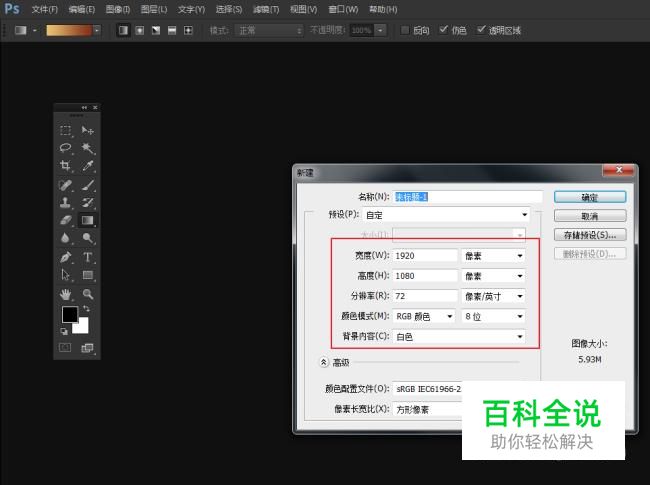Select the Rectangular Marquee tool
The image size is (650, 485).
[66, 130]
